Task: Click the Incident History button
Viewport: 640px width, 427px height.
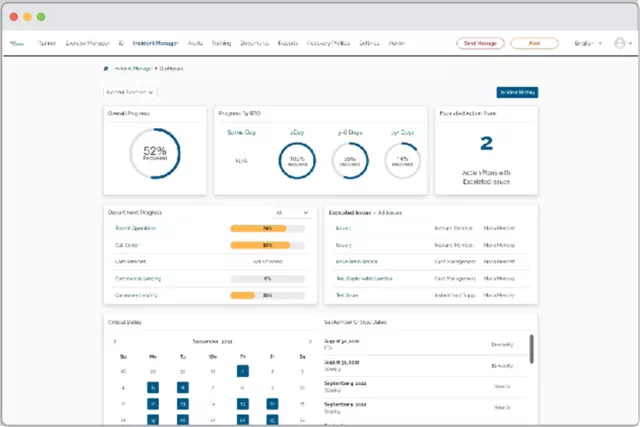Action: (x=517, y=92)
